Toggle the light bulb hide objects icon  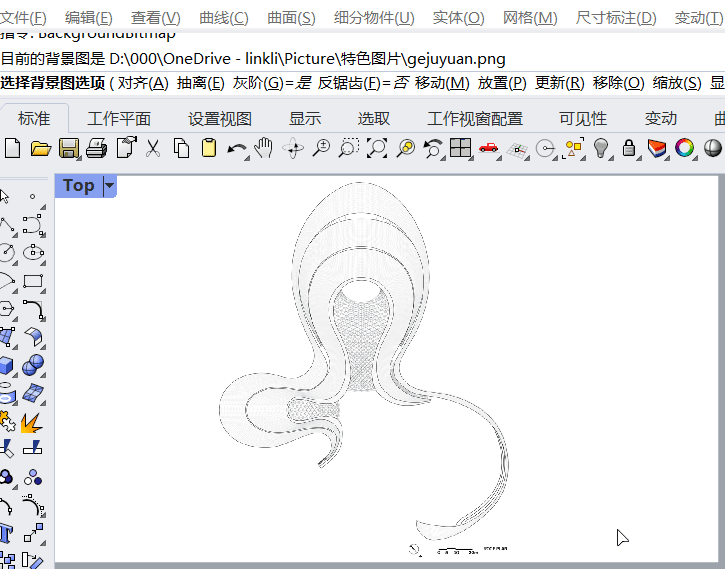tap(601, 149)
